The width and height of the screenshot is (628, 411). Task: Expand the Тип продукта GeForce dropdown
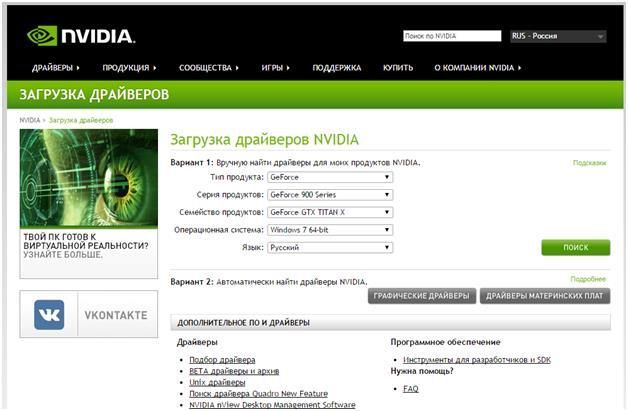coord(330,177)
